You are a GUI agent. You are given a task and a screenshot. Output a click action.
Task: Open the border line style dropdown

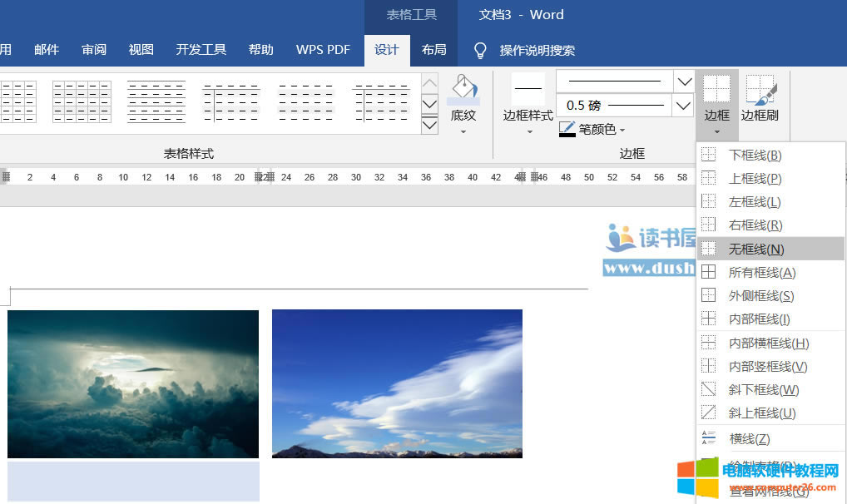[684, 81]
